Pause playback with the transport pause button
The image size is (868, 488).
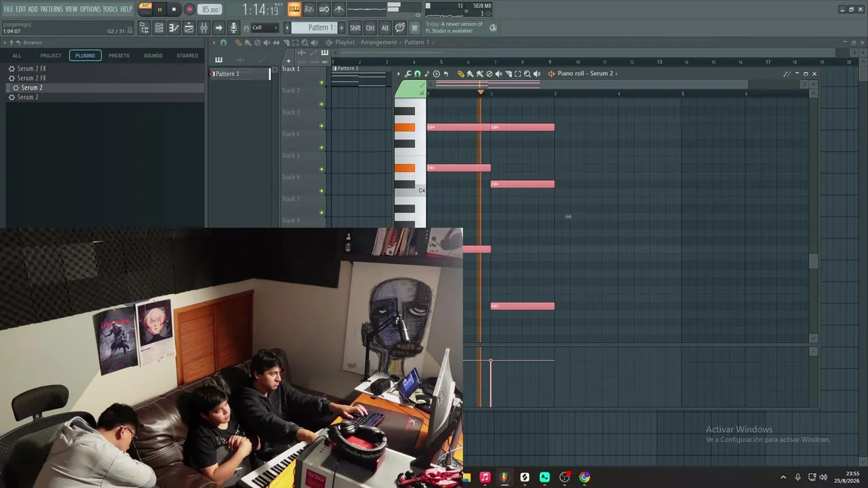point(159,9)
